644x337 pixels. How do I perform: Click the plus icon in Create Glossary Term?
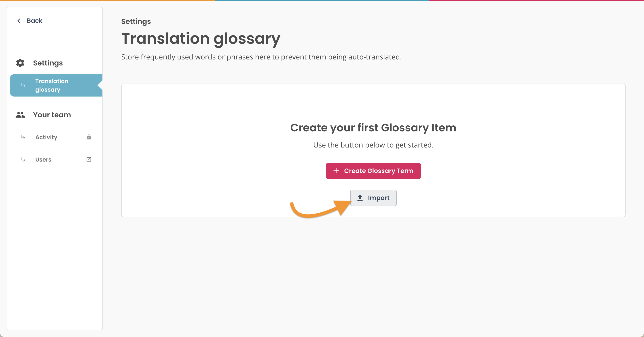coord(337,171)
